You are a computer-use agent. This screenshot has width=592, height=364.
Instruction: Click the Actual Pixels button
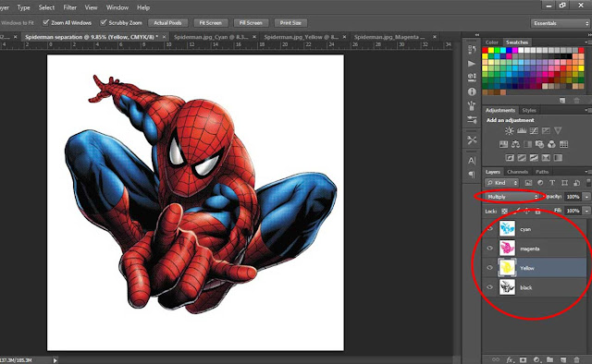(167, 22)
